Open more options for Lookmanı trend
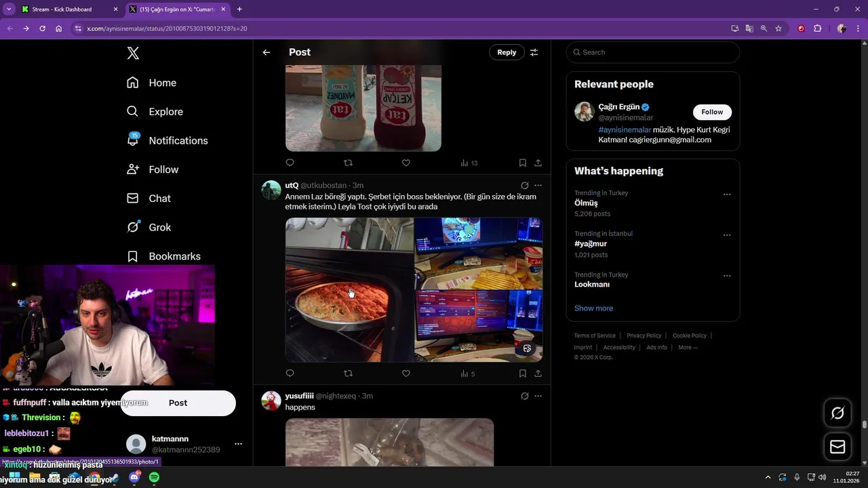The height and width of the screenshot is (488, 868). coord(727,276)
